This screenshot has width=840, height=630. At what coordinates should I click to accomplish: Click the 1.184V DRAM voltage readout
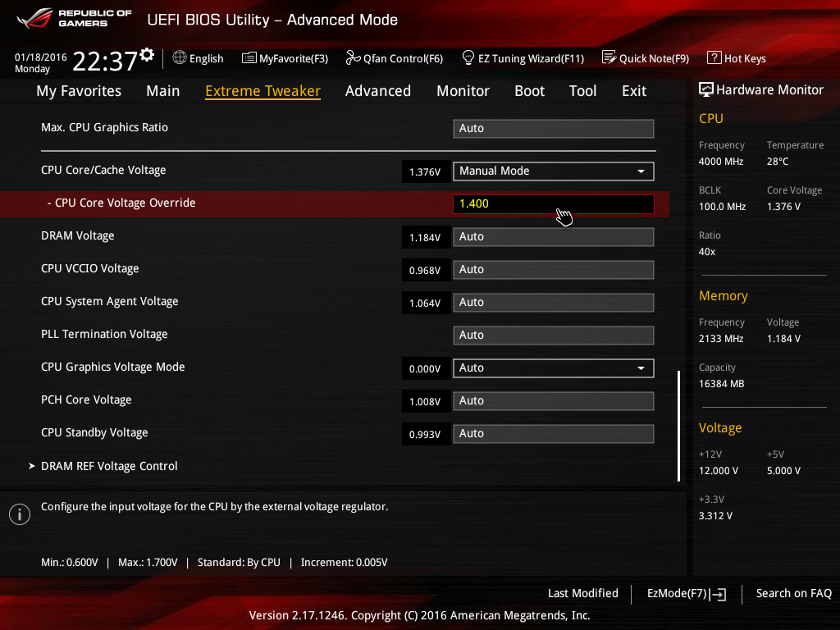pos(425,237)
